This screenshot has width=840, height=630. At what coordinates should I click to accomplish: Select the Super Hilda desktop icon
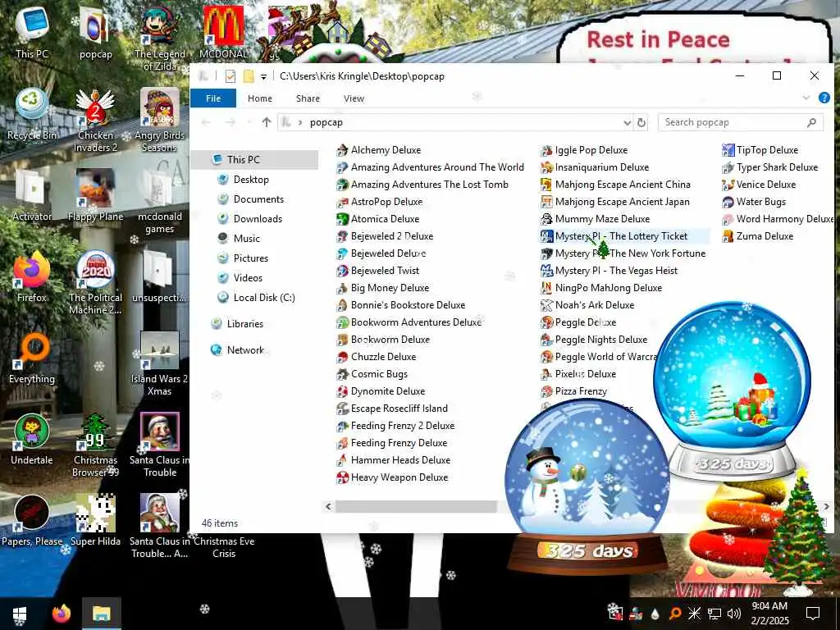pos(95,521)
